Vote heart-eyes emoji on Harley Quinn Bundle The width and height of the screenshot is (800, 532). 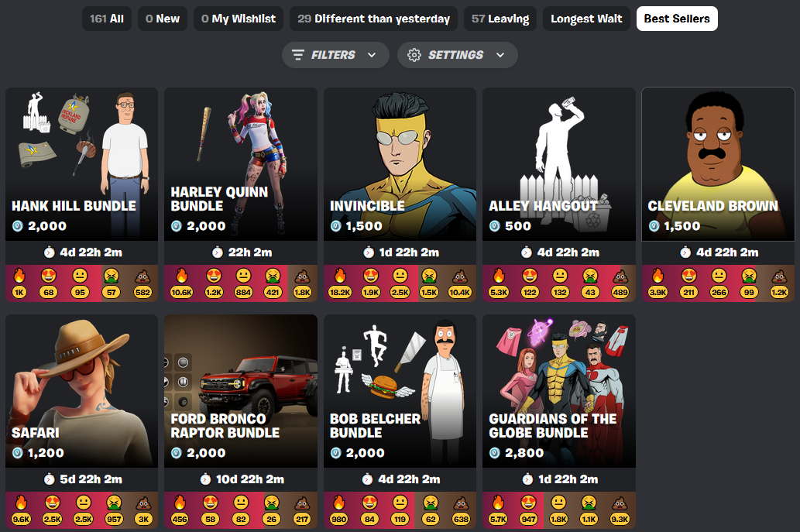click(x=214, y=276)
